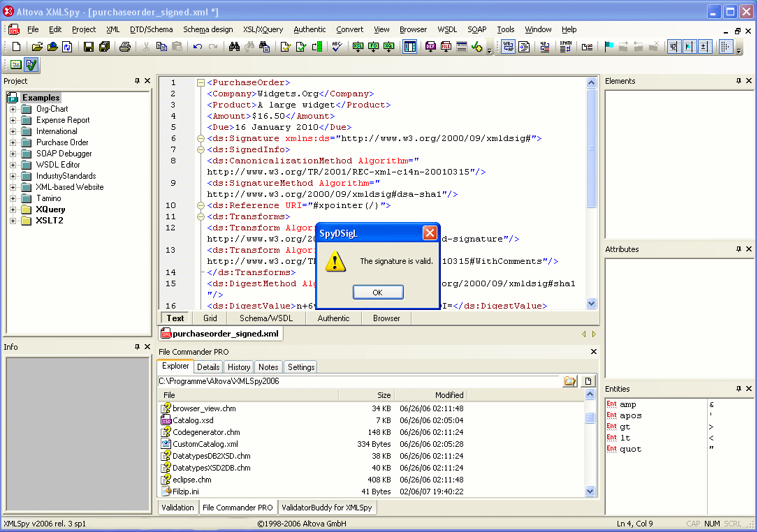Select the purchaseorder_signed.xml document tab
This screenshot has width=758, height=532.
(x=221, y=334)
